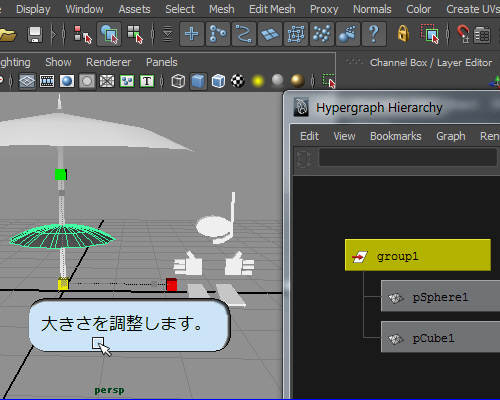Toggle textured checker sphere display icon
The image size is (500, 400).
(x=238, y=81)
